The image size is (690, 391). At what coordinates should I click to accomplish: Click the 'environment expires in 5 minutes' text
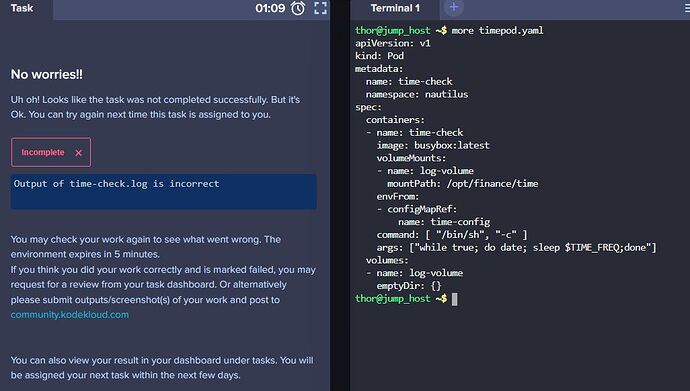click(85, 254)
